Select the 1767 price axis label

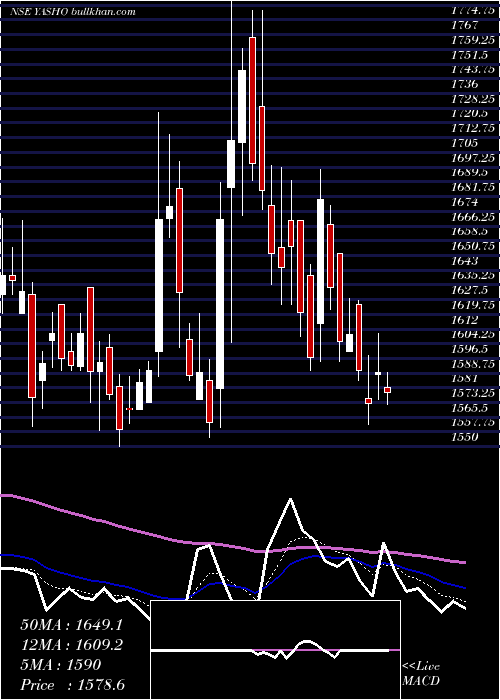[464, 25]
